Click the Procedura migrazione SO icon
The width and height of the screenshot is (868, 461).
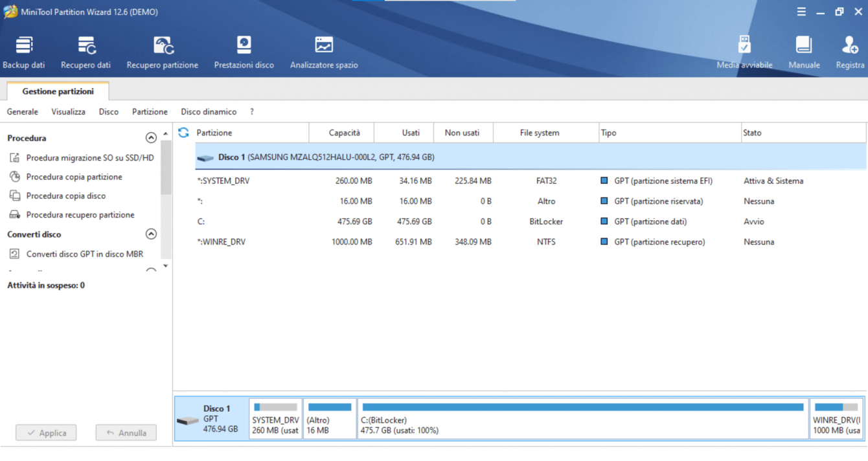coord(15,158)
